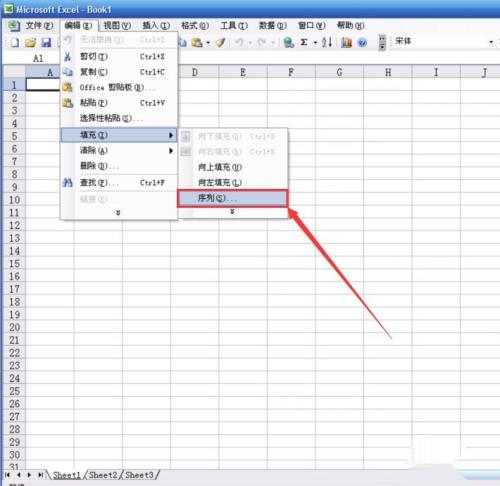Click the Chart Wizard icon
The height and width of the screenshot is (486, 500).
[x=346, y=42]
